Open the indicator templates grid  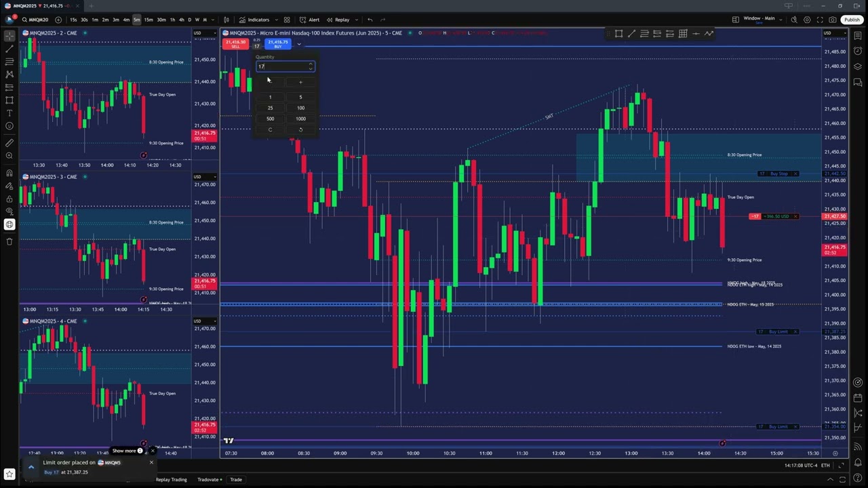pyautogui.click(x=287, y=20)
